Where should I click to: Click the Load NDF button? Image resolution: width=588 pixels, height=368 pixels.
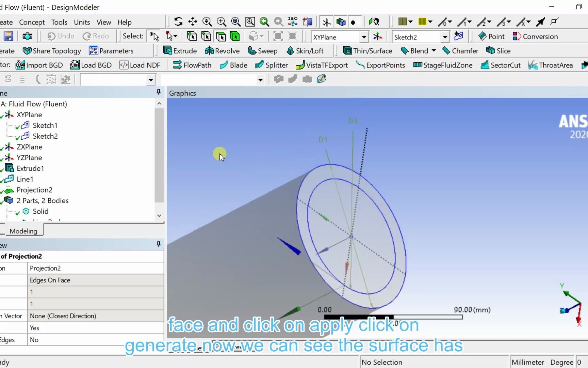140,65
